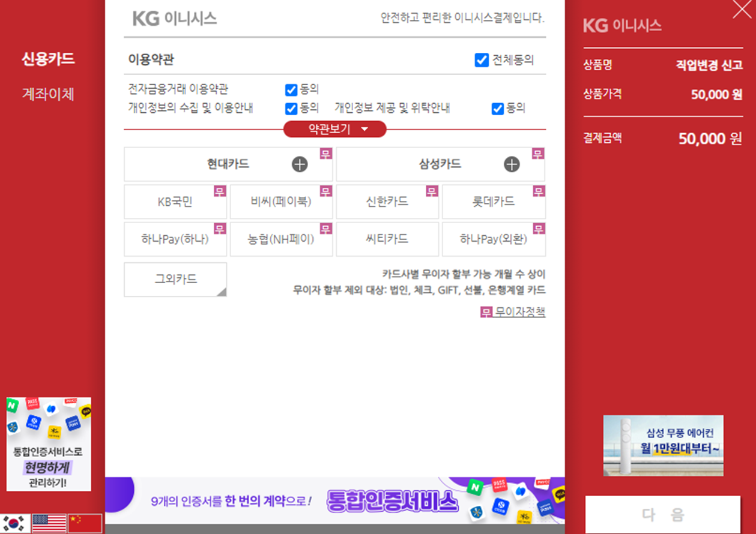Click the 직업변경 신고 product name
The image size is (756, 534).
coord(709,65)
